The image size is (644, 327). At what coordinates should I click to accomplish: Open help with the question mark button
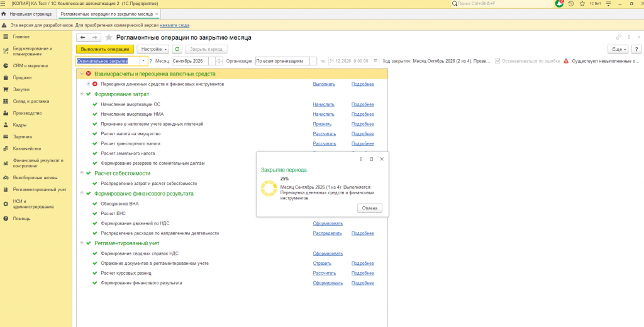(x=636, y=49)
